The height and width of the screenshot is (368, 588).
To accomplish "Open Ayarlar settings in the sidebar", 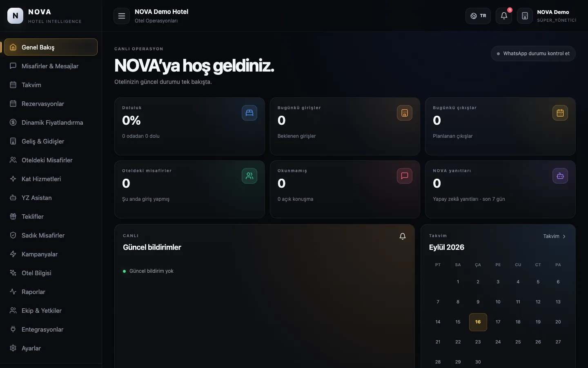I will pyautogui.click(x=51, y=348).
